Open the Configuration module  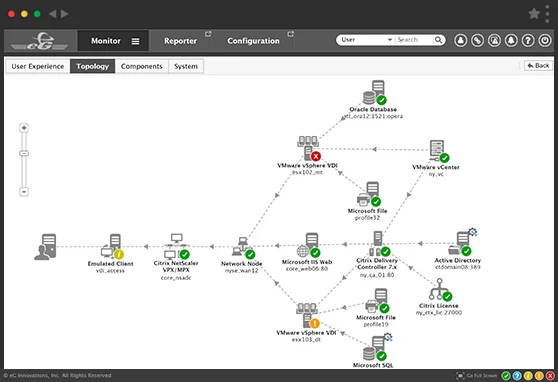253,41
